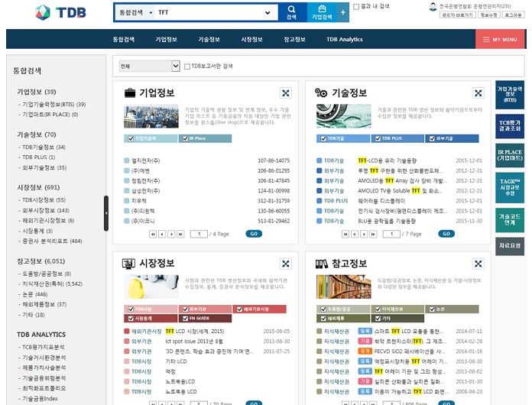Uncheck the IR Place filter checkbox
Image resolution: width=532 pixels, height=405 pixels.
click(x=183, y=139)
